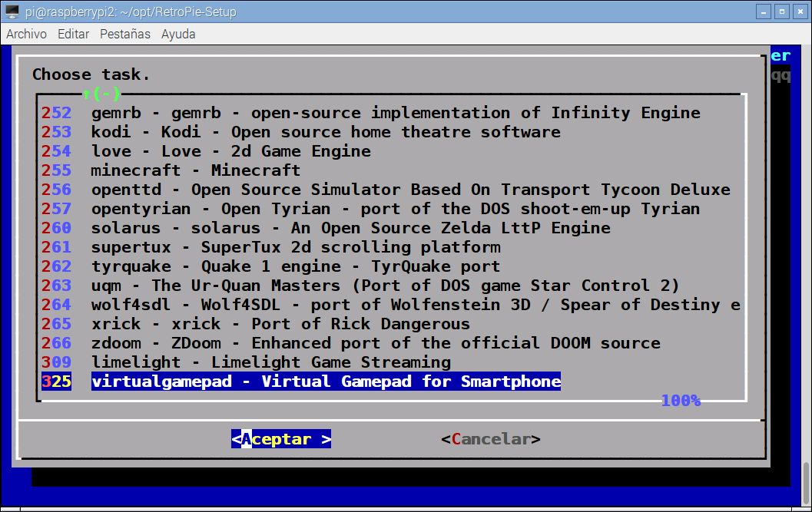This screenshot has height=512, width=812.
Task: Open the Ayuda menu
Action: [x=178, y=35]
